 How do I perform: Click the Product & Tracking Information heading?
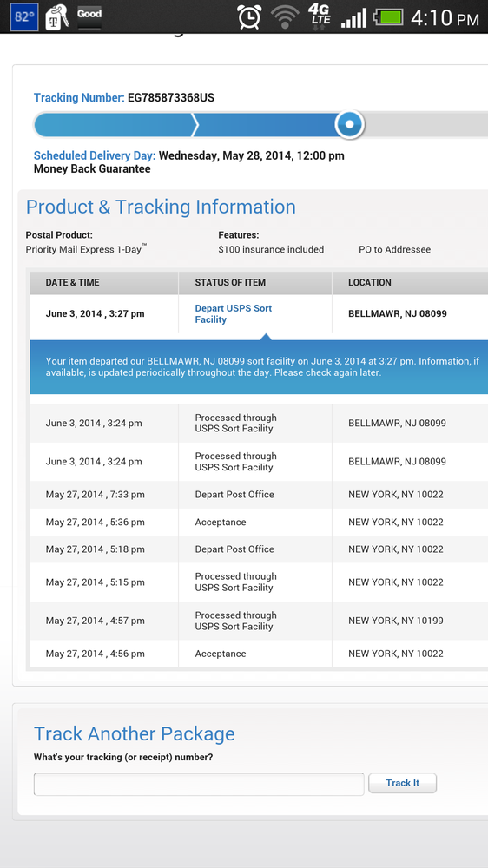[161, 207]
